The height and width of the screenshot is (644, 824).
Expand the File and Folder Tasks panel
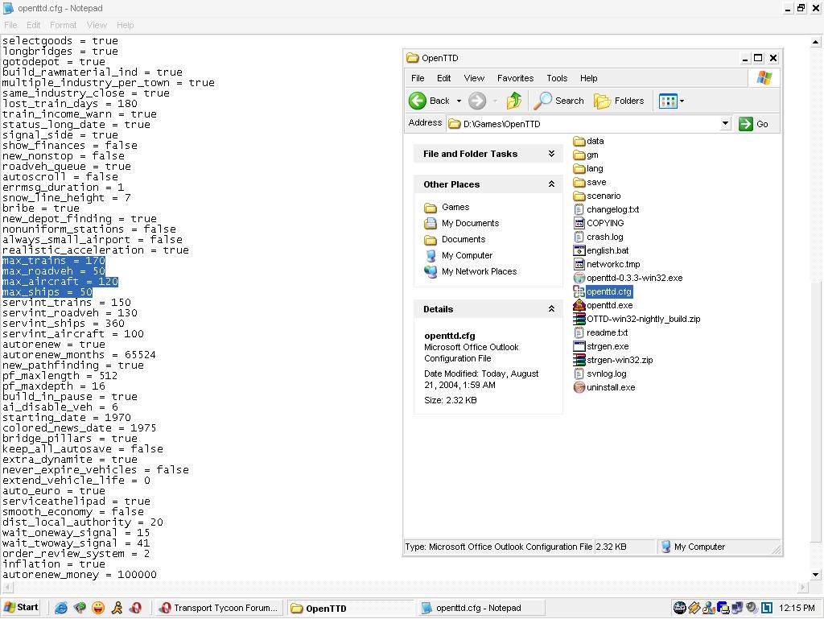click(551, 154)
